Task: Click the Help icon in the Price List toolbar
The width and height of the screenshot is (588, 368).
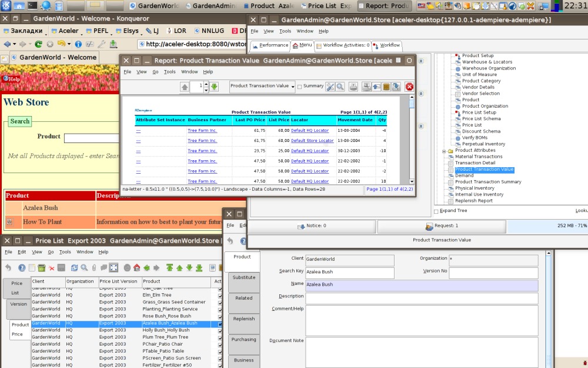Action: (22, 268)
